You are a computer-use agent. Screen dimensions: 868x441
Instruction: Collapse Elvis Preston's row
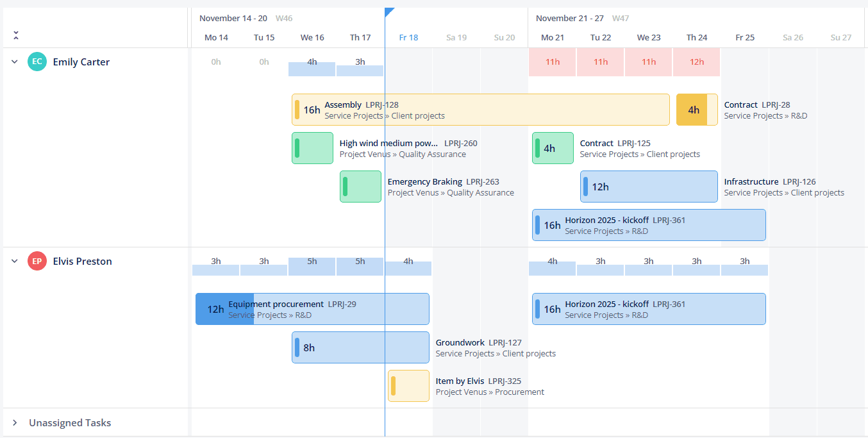pyautogui.click(x=15, y=262)
